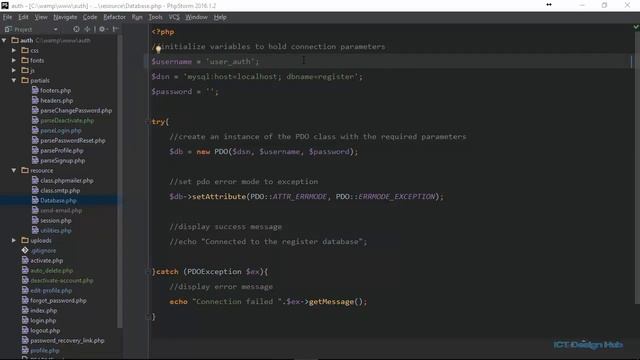Expand the uploads folder
This screenshot has height=360, width=640.
click(x=14, y=240)
